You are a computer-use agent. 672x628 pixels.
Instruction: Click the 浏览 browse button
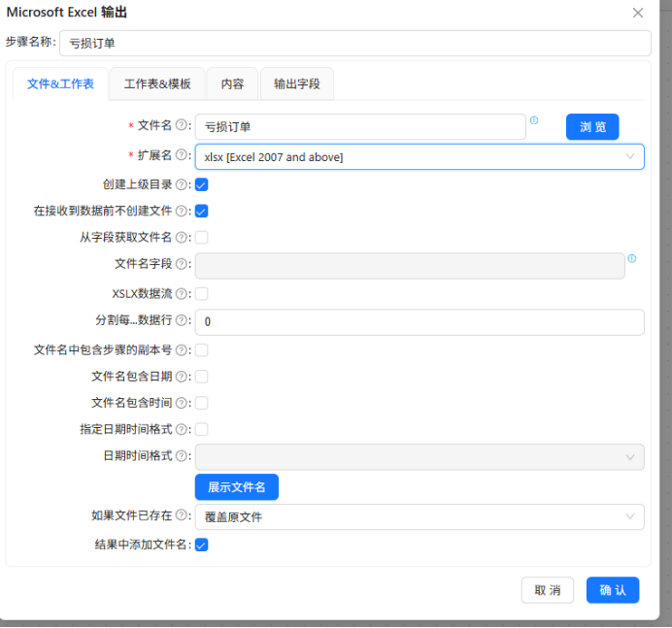(x=592, y=127)
